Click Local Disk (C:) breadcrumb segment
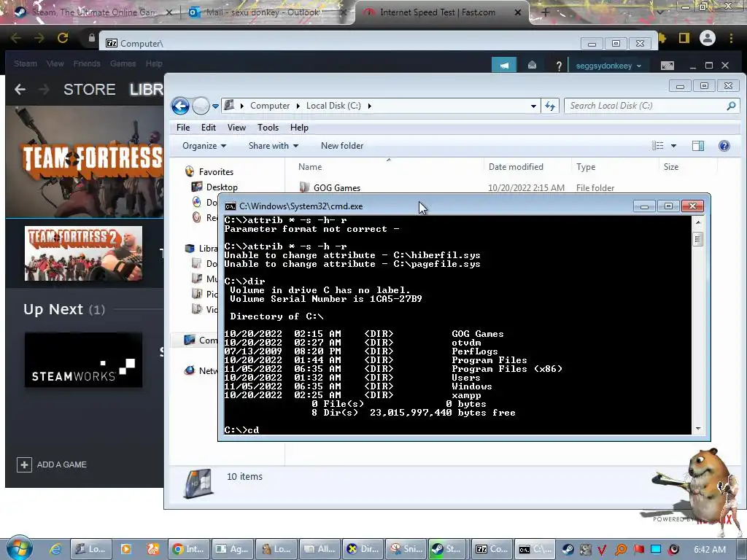747x560 pixels. [333, 106]
